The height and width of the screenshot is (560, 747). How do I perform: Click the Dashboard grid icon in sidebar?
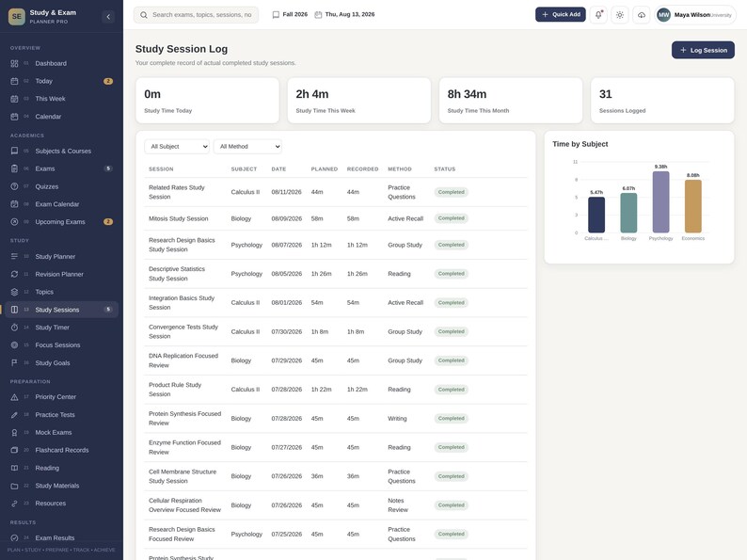(x=14, y=63)
